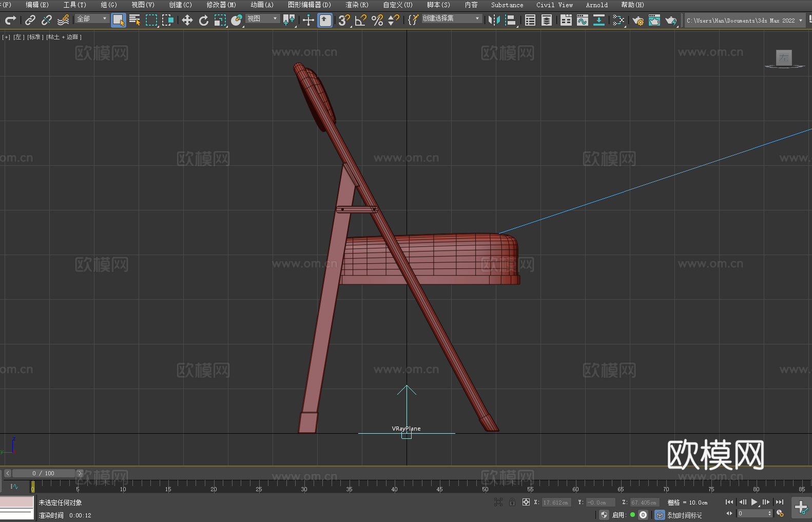Open reference coordinate dropdown 视图
Viewport: 812px width, 522px height.
coord(262,18)
